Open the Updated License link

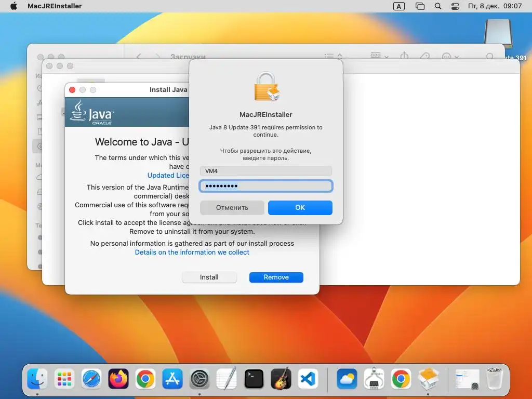point(168,175)
